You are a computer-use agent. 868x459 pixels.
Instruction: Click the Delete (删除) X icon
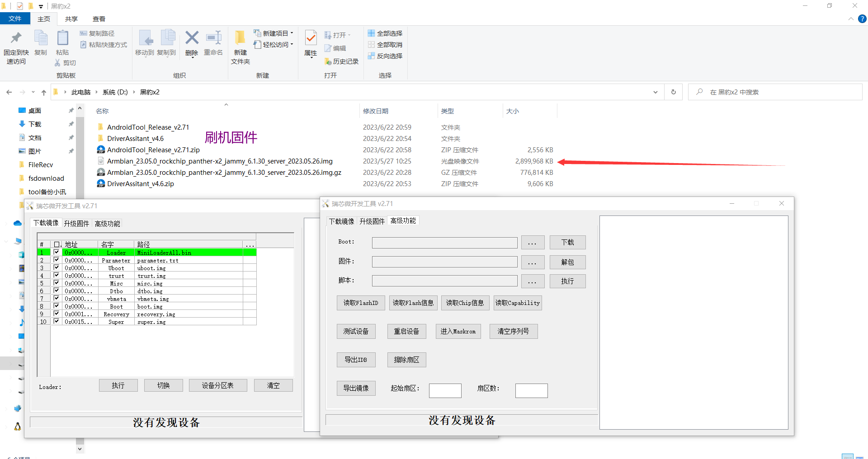[192, 38]
